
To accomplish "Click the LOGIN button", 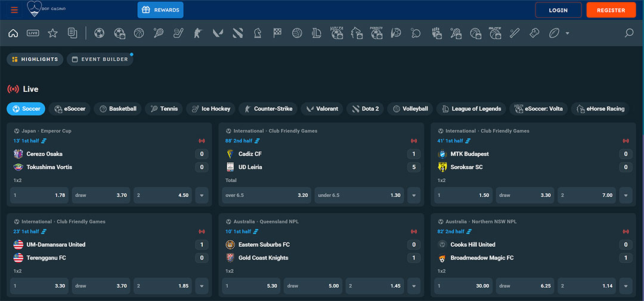I will pyautogui.click(x=558, y=10).
